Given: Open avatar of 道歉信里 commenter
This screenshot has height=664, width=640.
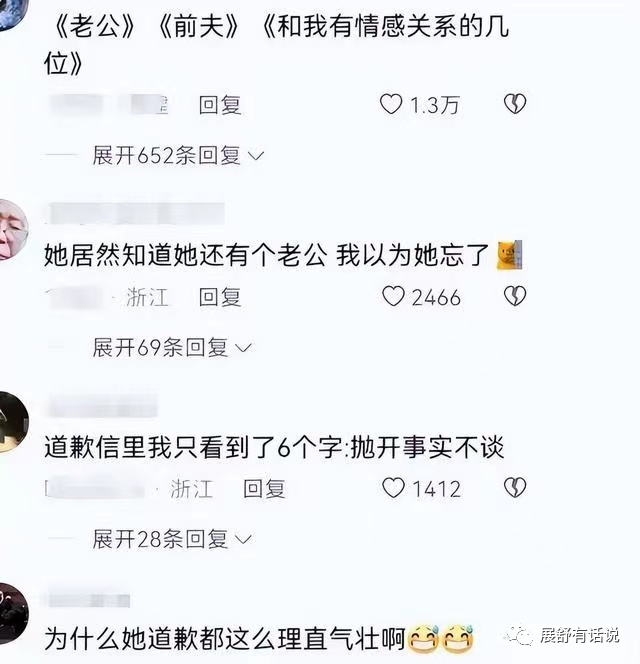Looking at the screenshot, I should tap(13, 422).
